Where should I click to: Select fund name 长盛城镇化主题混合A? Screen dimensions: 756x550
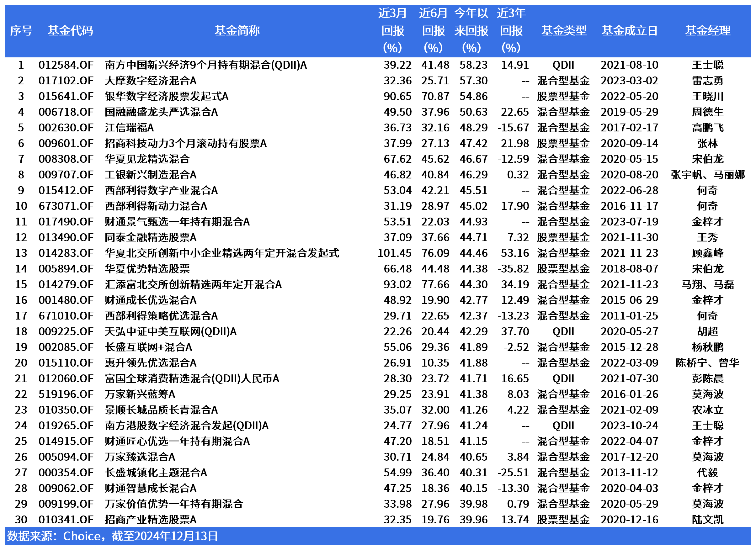click(x=156, y=472)
